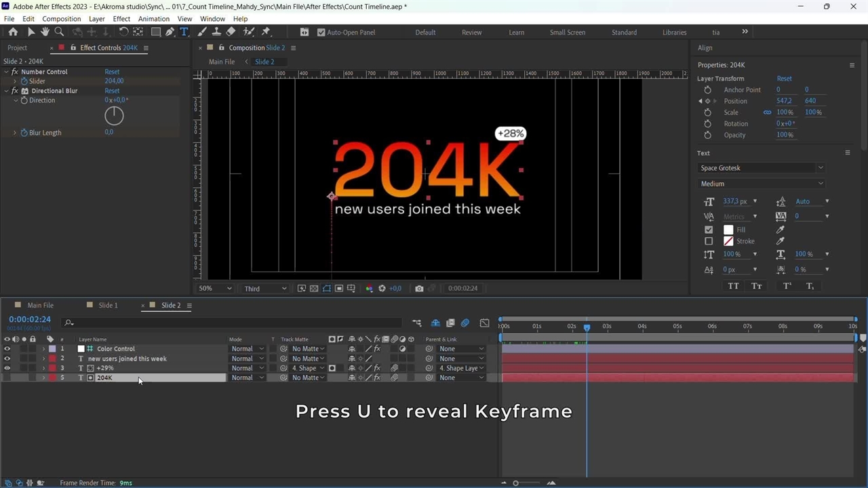868x488 pixels.
Task: Switch to the Slide 1 timeline tab
Action: click(x=108, y=306)
